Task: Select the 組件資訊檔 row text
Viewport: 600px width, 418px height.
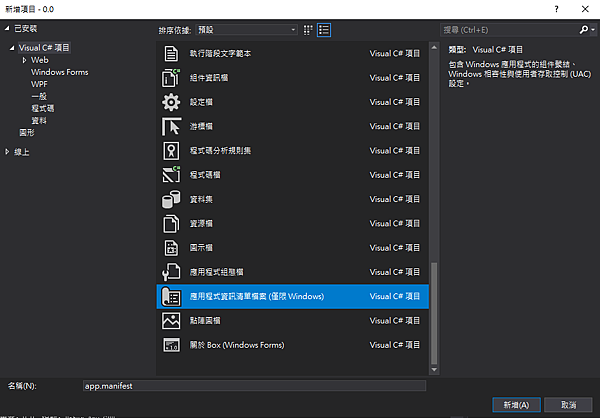Action: pyautogui.click(x=209, y=78)
